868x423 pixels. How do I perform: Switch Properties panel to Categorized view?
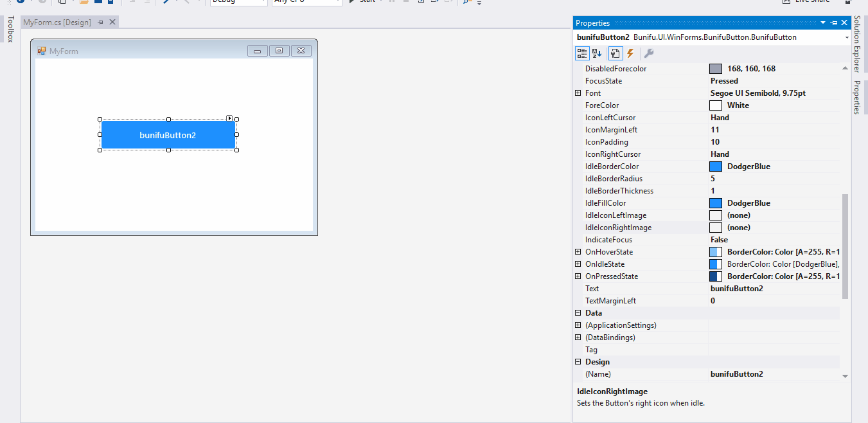point(581,53)
